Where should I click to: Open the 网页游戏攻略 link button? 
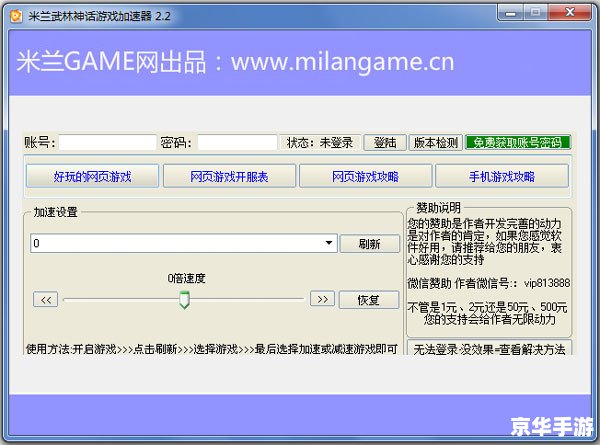tap(365, 176)
